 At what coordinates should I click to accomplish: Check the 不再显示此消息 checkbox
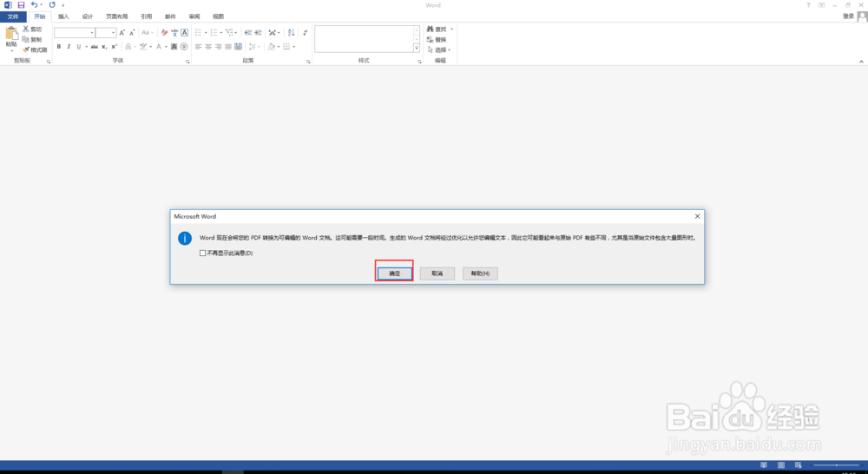coord(202,253)
